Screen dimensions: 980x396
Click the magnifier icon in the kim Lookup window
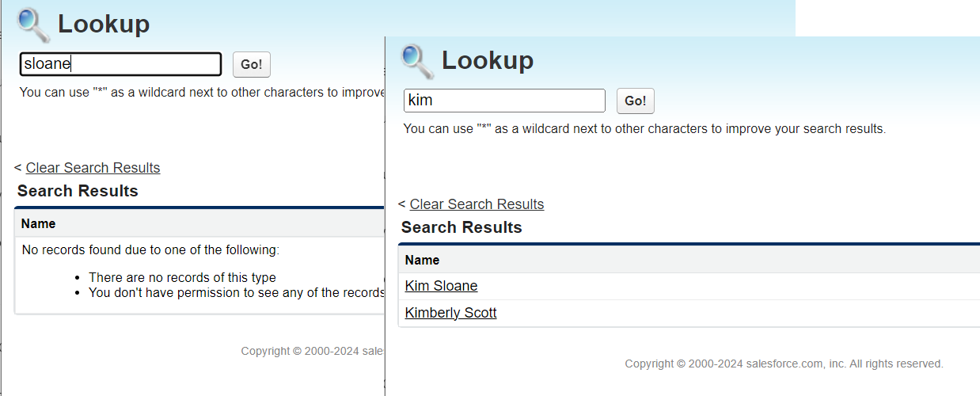[417, 61]
